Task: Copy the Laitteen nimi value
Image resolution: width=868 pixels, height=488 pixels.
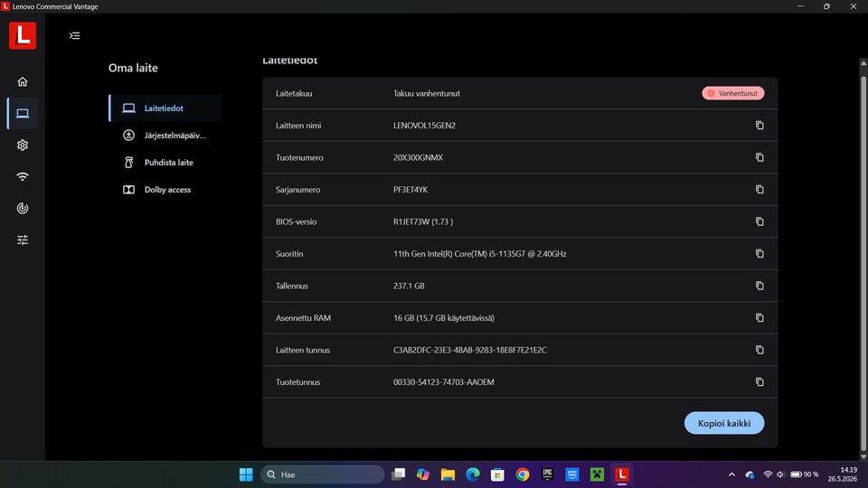Action: (x=759, y=126)
